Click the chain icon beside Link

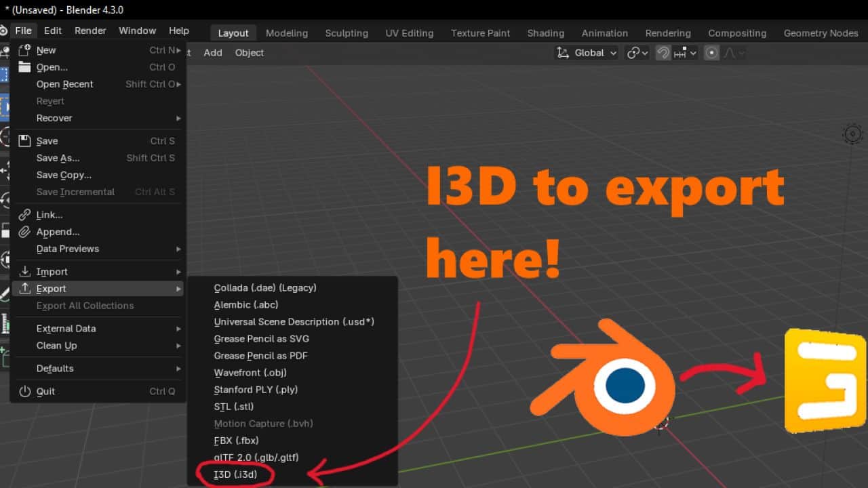(24, 215)
